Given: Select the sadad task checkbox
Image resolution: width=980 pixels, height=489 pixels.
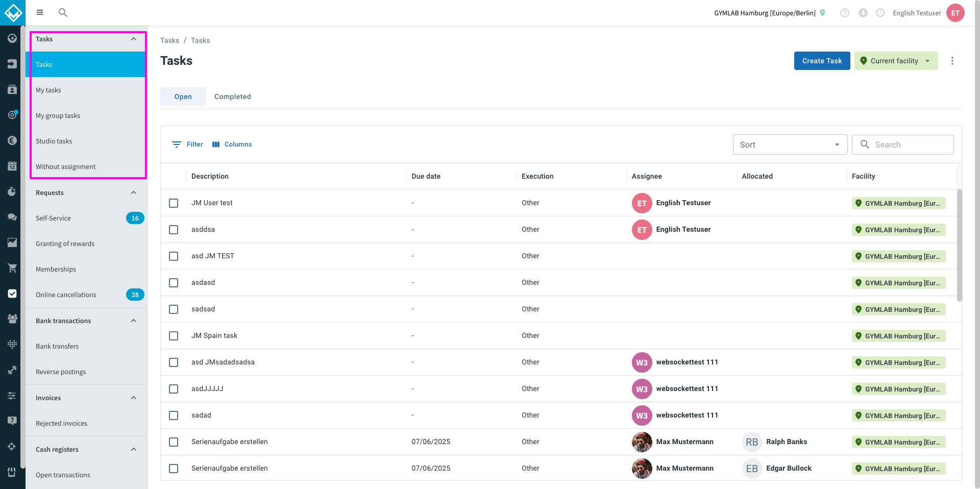Looking at the screenshot, I should pyautogui.click(x=174, y=415).
